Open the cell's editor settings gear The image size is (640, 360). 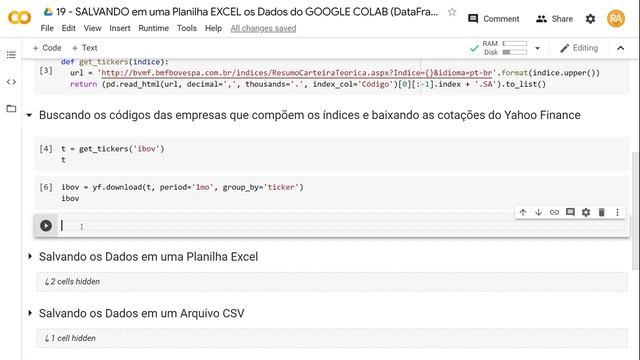586,212
